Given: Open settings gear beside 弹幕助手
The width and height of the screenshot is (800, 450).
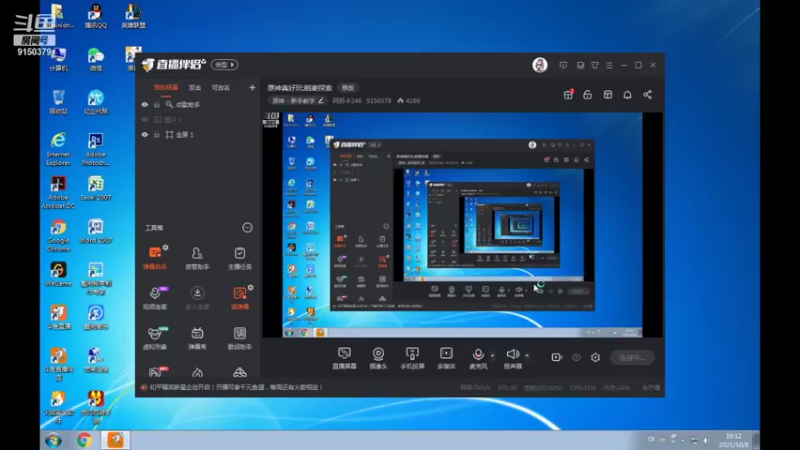Looking at the screenshot, I should [x=165, y=247].
